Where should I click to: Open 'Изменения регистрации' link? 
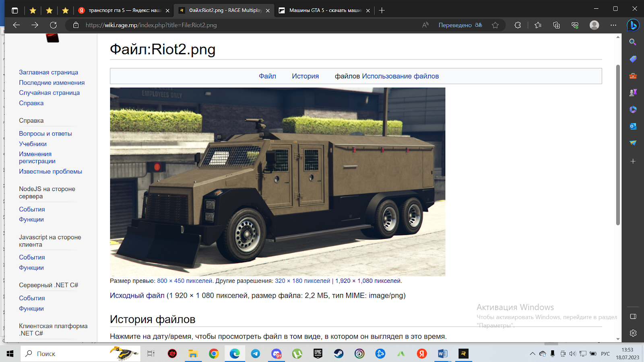click(37, 157)
